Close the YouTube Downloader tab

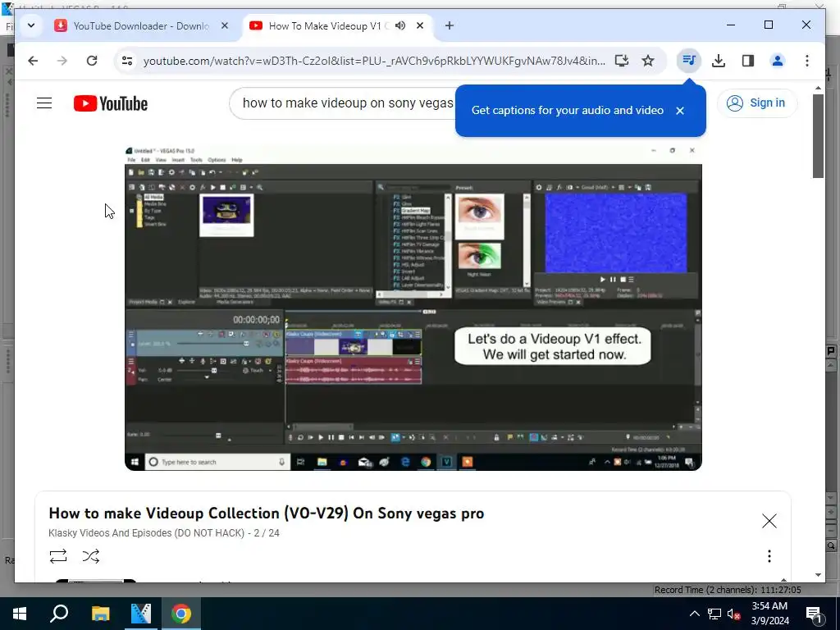click(225, 25)
